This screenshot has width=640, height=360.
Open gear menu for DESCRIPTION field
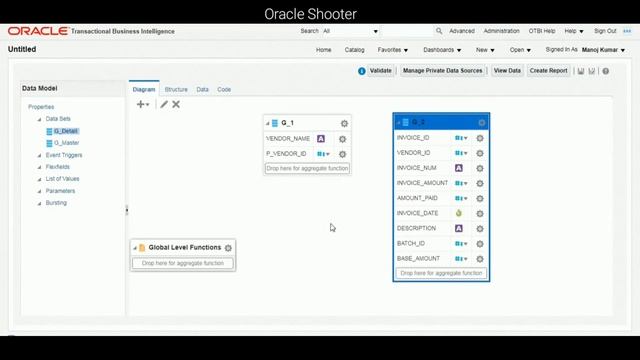pos(480,229)
